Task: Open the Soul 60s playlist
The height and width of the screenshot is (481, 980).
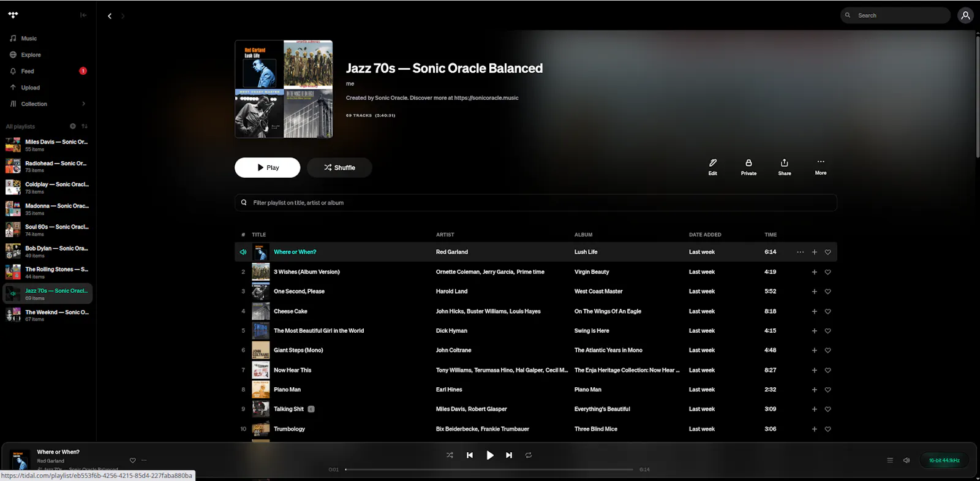Action: point(48,230)
